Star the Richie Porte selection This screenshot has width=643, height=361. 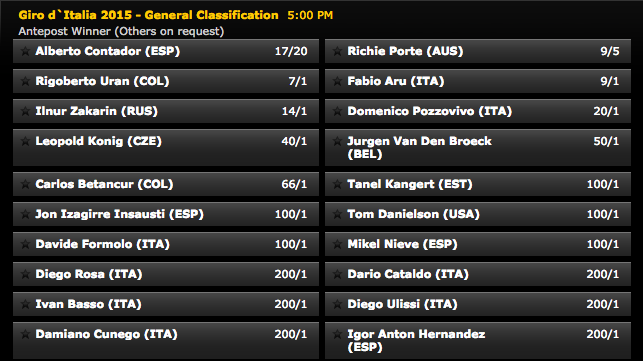click(x=337, y=51)
